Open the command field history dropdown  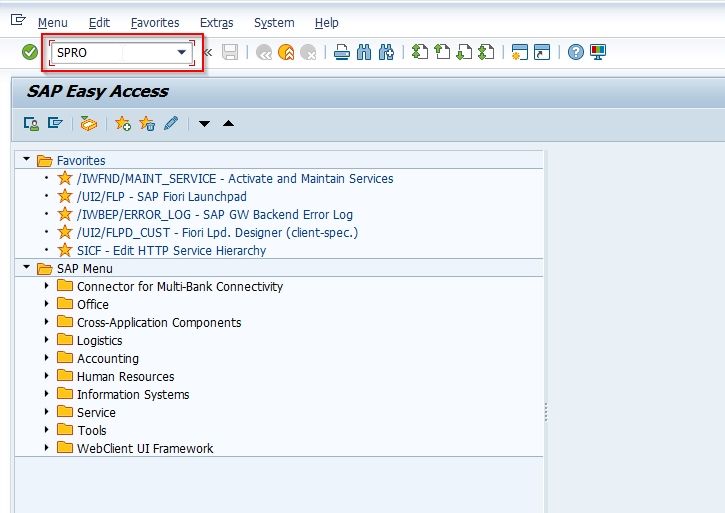[x=182, y=52]
